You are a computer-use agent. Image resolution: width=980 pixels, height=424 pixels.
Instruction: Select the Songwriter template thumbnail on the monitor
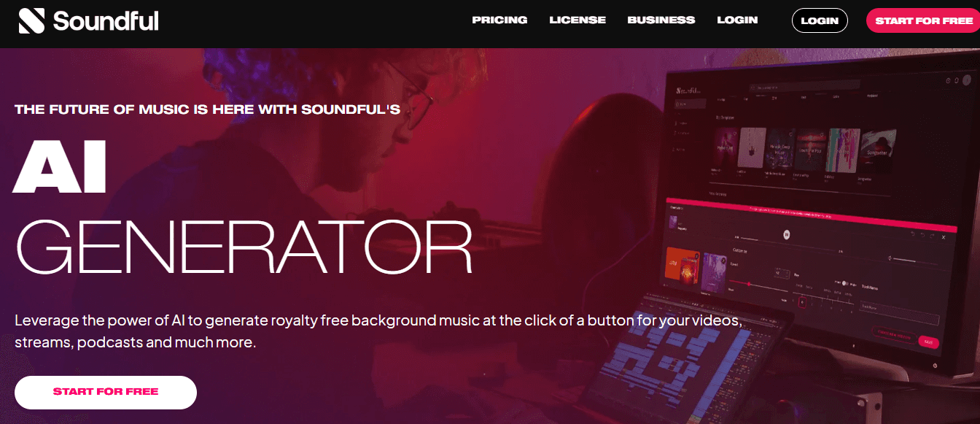click(x=879, y=150)
